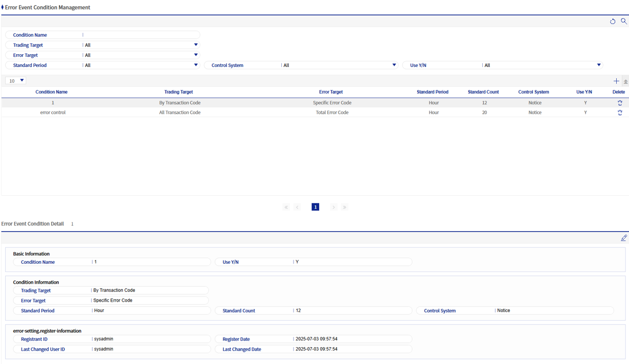This screenshot has height=364, width=629.
Task: Collapse the grid using the up-arrow icon
Action: point(625,82)
